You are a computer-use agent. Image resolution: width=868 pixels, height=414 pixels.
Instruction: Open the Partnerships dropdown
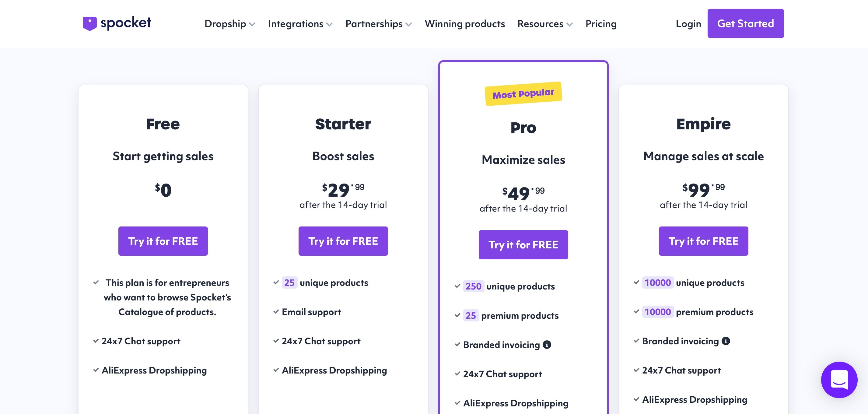378,24
